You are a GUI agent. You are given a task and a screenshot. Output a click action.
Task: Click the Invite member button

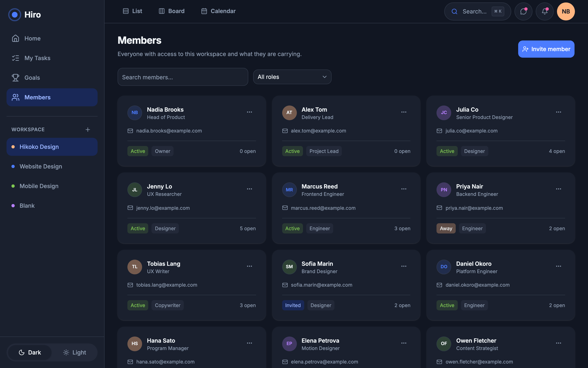[x=546, y=49]
